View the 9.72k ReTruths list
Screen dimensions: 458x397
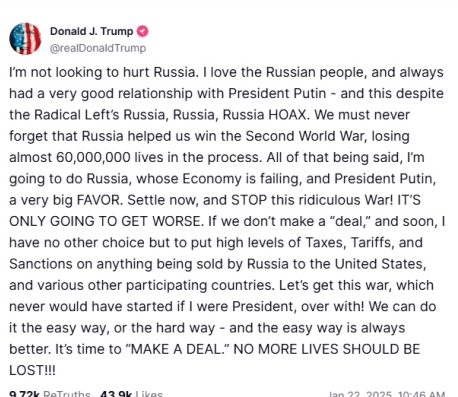[x=50, y=394]
